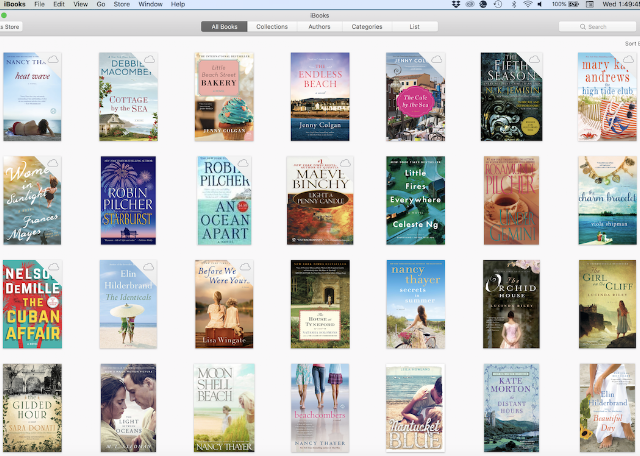The height and width of the screenshot is (456, 640).
Task: Click the cloud icon on Women in Sunlight
Action: point(53,163)
